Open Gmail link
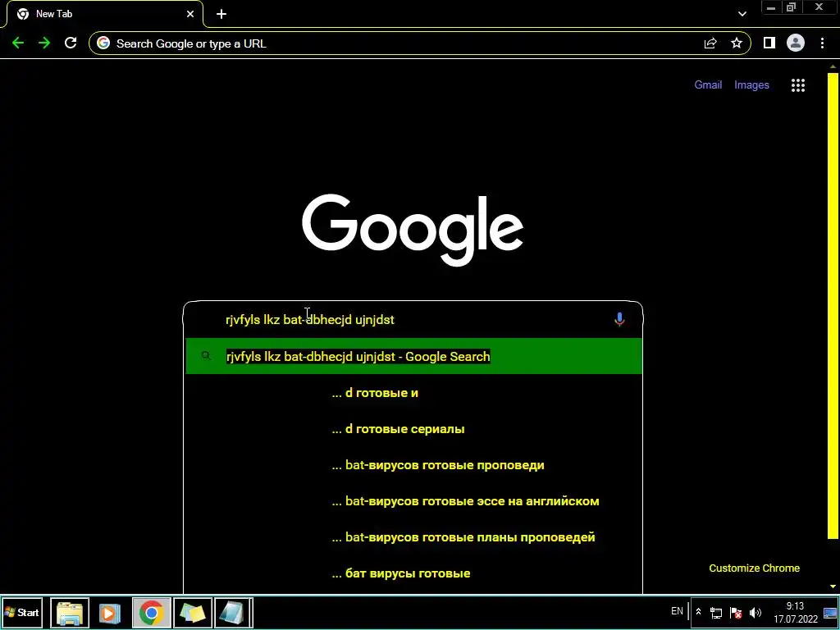This screenshot has width=840, height=630. [x=708, y=84]
